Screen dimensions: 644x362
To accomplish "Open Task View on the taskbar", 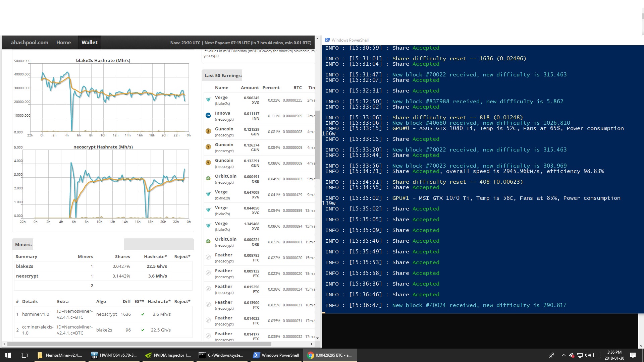I will pyautogui.click(x=24, y=355).
